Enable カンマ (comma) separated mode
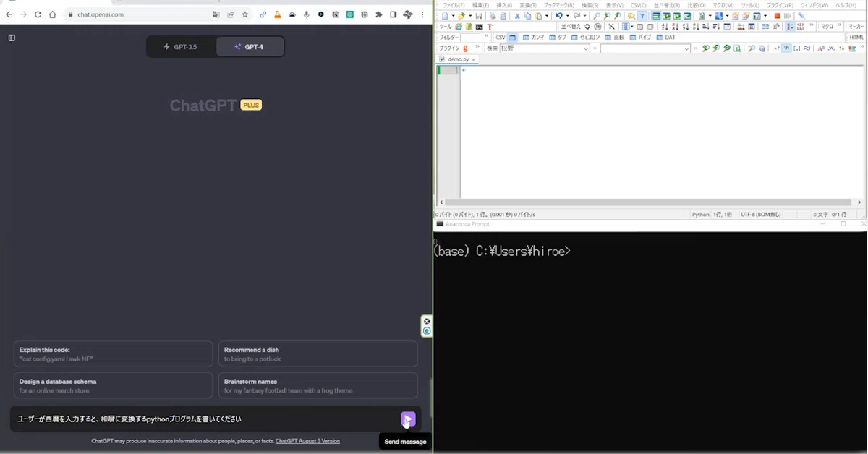The image size is (868, 454). pos(532,38)
